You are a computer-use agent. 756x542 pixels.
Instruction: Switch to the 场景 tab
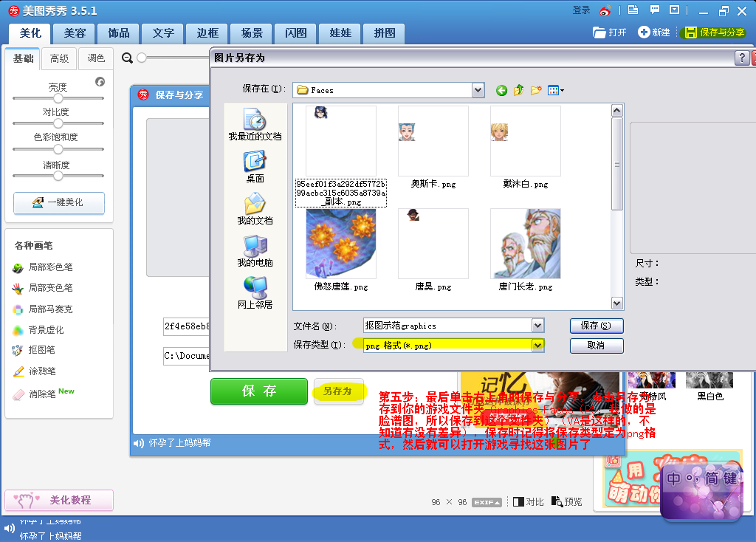click(x=252, y=33)
